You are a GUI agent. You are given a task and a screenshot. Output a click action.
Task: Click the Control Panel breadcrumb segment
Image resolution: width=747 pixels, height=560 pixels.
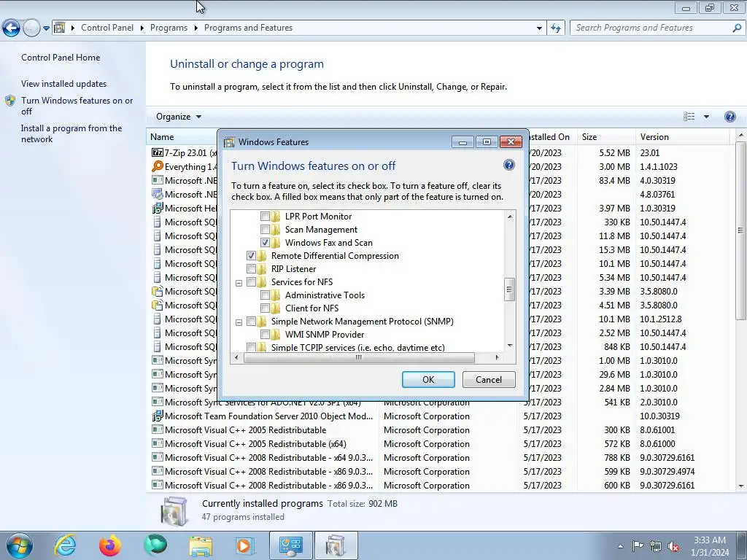pyautogui.click(x=107, y=28)
